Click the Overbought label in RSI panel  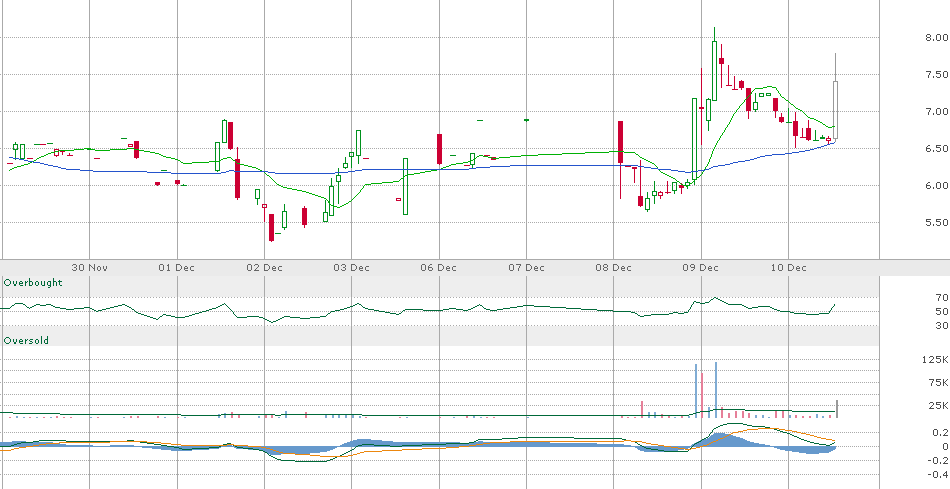(33, 282)
